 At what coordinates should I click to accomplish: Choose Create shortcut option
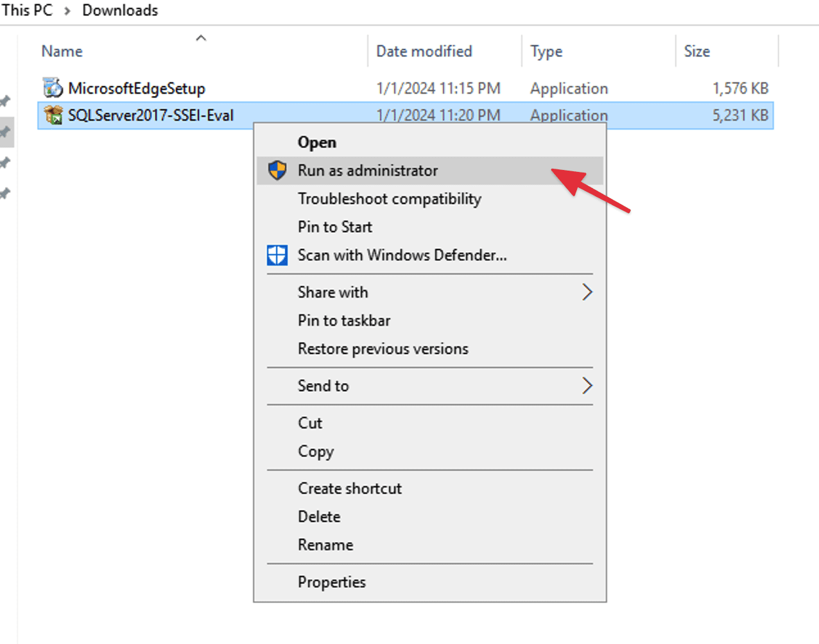tap(349, 489)
